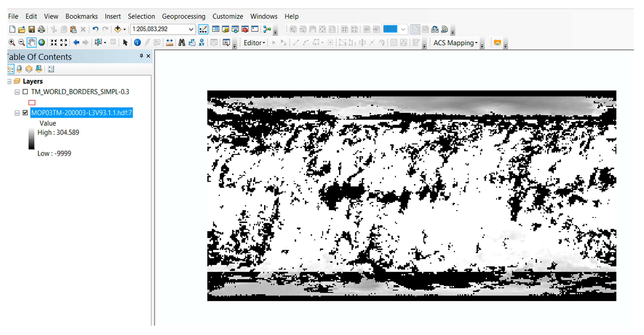Toggle the Table Of Contents pin
Viewport: 644px width, 335px height.
click(142, 56)
